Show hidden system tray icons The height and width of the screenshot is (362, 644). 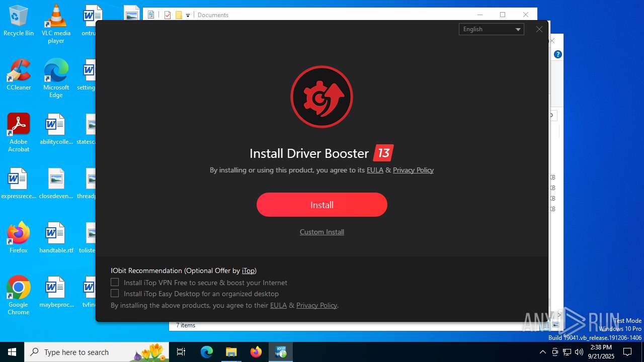[x=542, y=352]
